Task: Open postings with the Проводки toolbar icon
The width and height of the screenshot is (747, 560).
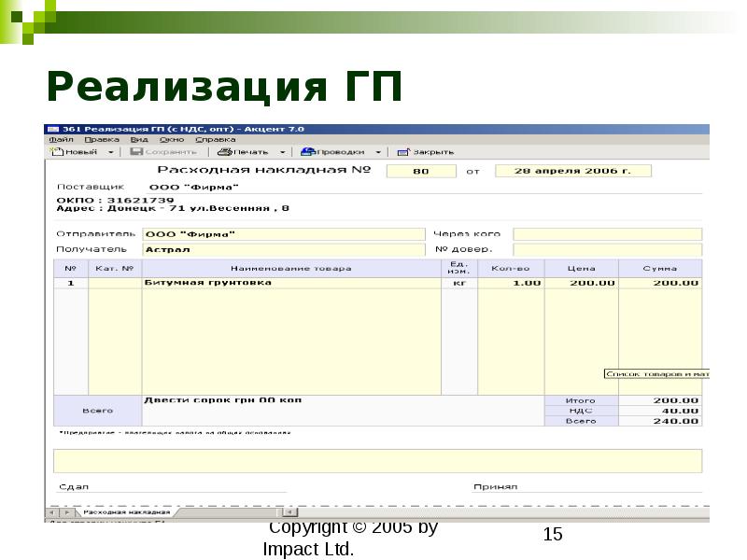Action: click(x=308, y=151)
